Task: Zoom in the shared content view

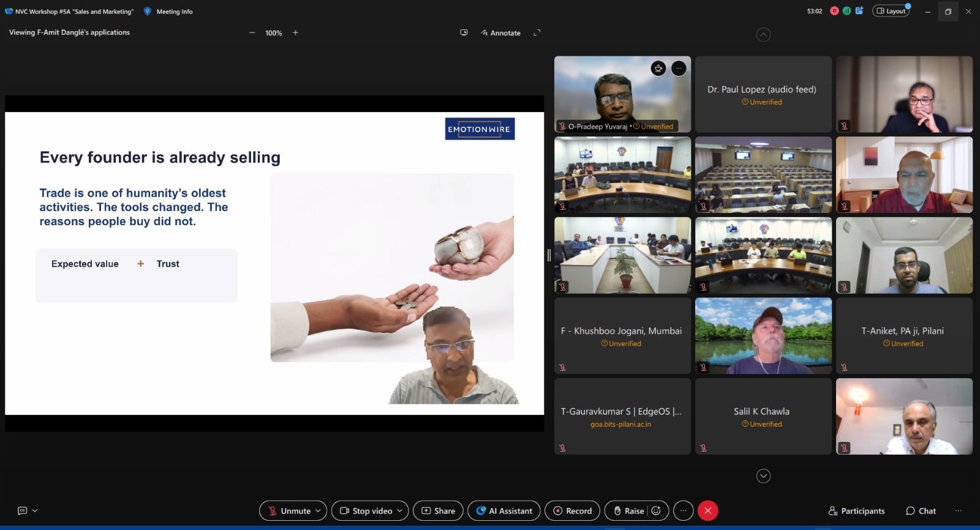Action: pyautogui.click(x=295, y=33)
